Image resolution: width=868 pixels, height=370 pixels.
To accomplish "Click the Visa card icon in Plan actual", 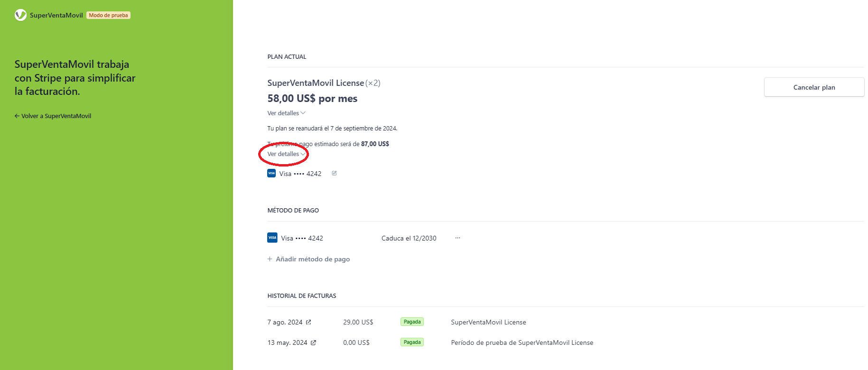I will tap(271, 173).
